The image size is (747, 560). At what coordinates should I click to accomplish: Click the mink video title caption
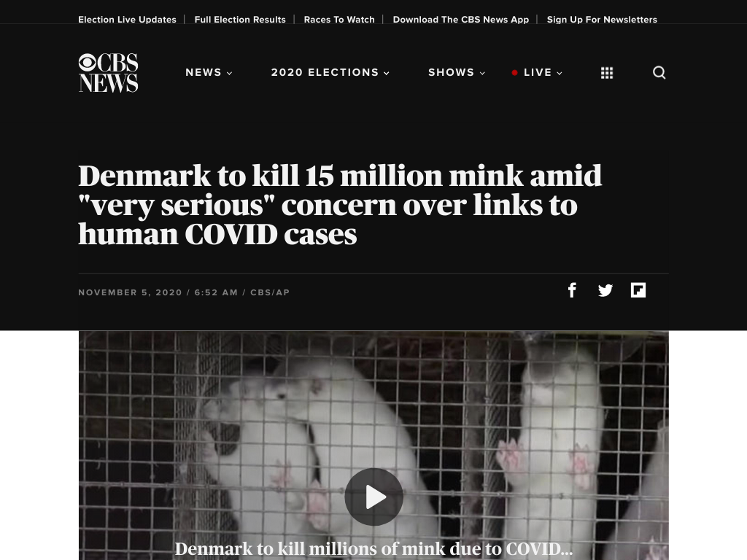click(373, 548)
